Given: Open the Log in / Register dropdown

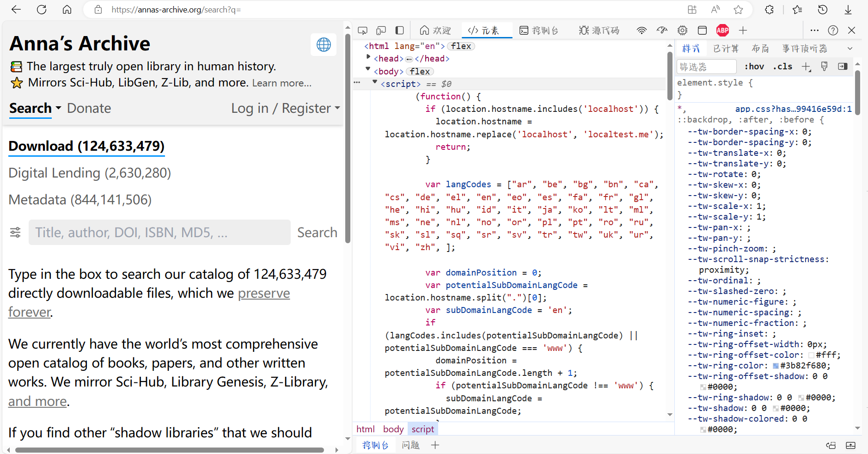Looking at the screenshot, I should tap(286, 108).
